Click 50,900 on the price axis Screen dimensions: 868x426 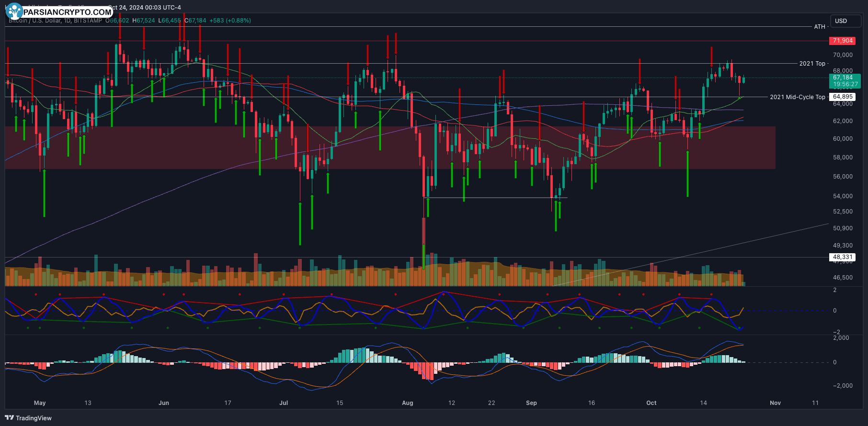843,228
